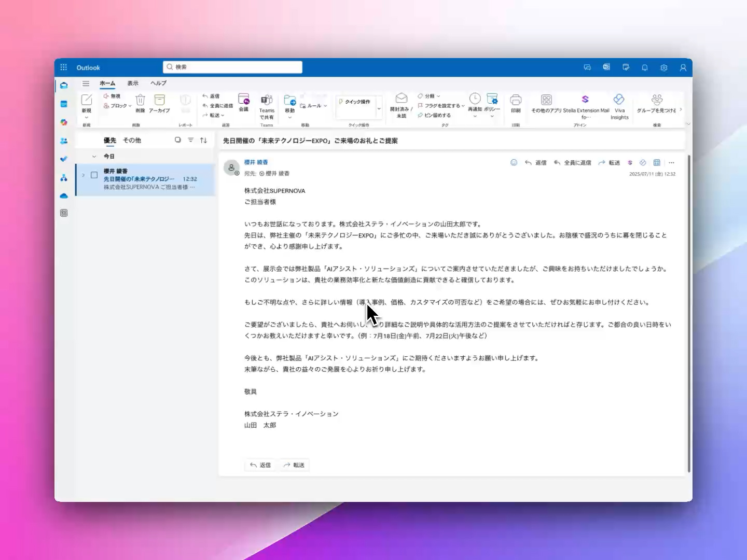Open the 新規 new mail dropdown arrow
The width and height of the screenshot is (747, 560).
87,118
